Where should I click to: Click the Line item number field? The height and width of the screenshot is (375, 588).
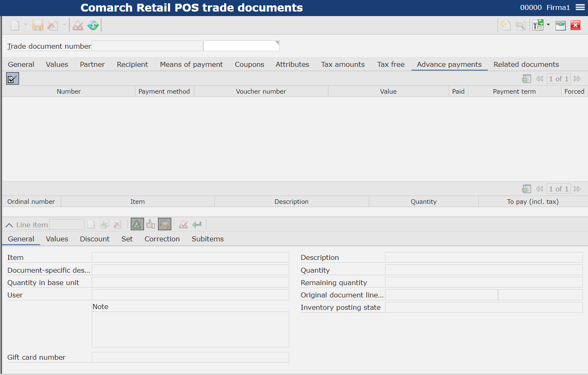click(66, 224)
